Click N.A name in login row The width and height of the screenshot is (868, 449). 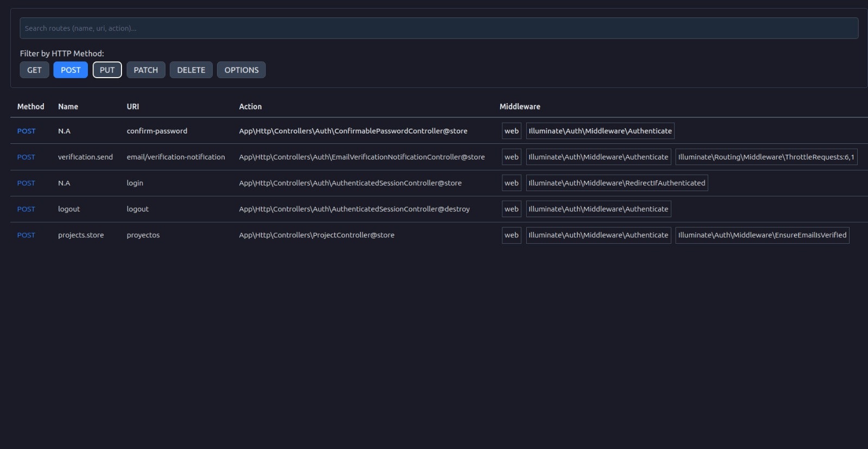[64, 183]
